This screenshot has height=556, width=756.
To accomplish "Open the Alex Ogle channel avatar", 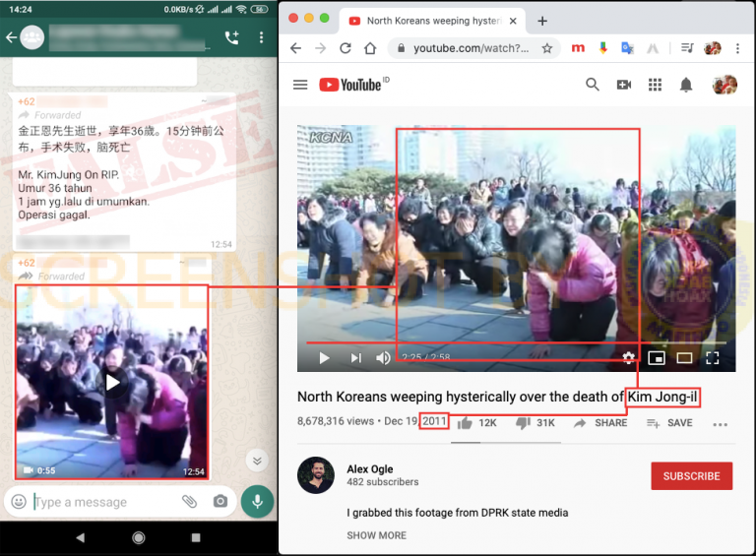I will [316, 475].
